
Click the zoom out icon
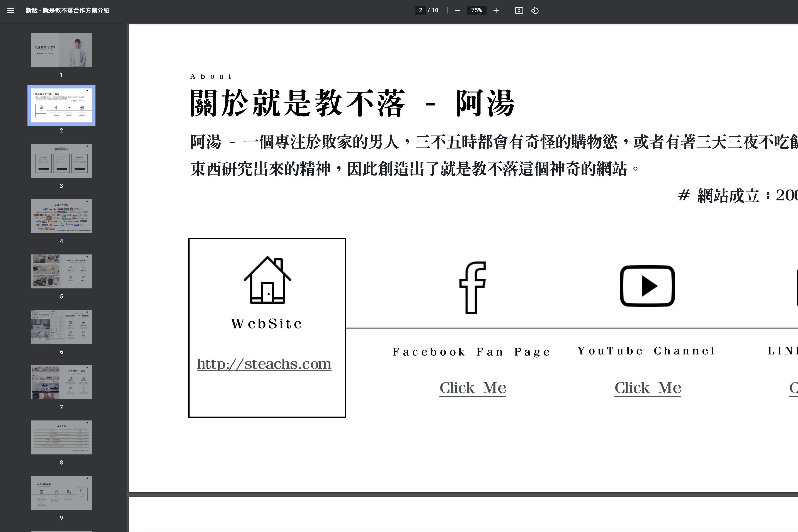(x=457, y=10)
